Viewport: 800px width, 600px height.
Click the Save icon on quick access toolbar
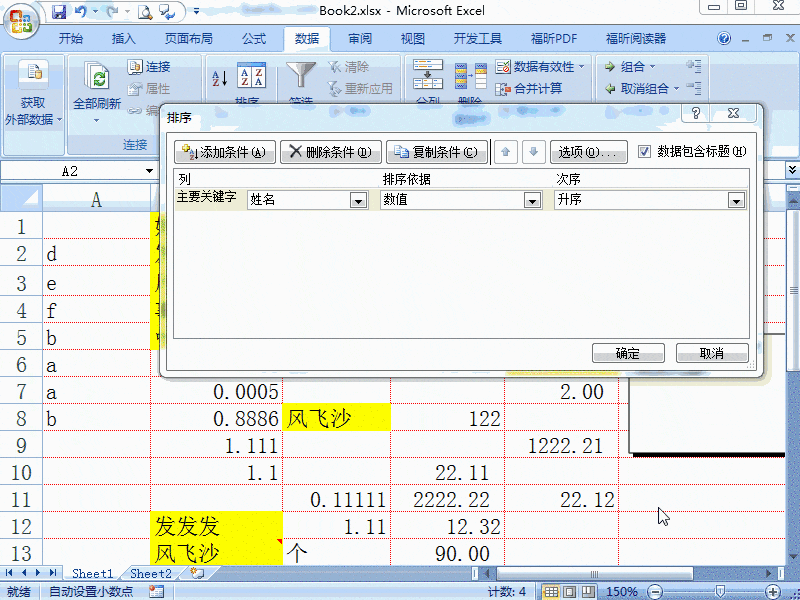coord(60,10)
